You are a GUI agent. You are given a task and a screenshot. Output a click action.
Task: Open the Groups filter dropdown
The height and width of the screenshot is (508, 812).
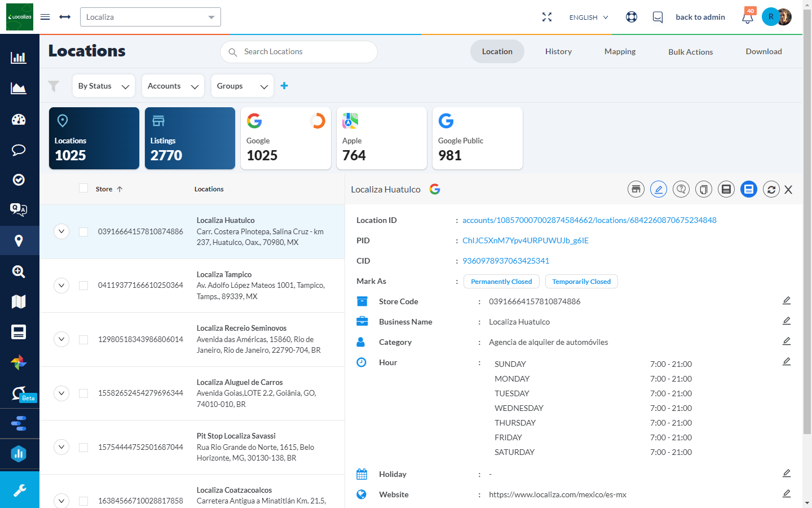(242, 86)
